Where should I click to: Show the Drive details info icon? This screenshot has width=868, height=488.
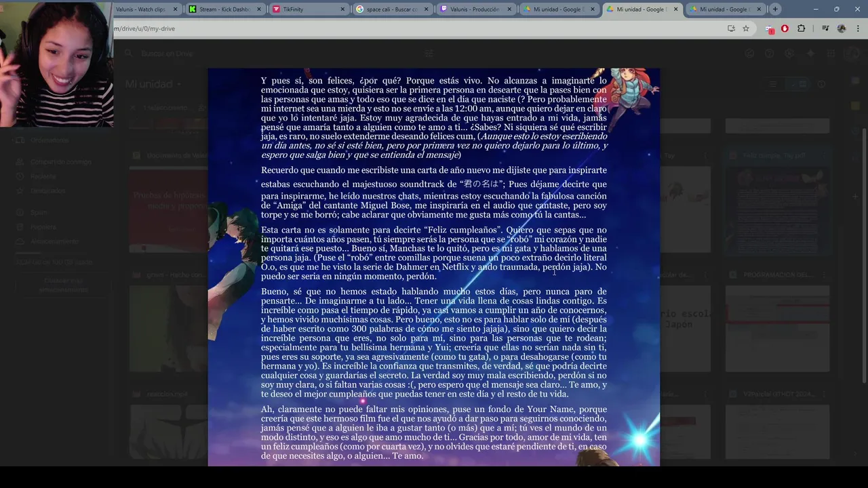point(821,84)
